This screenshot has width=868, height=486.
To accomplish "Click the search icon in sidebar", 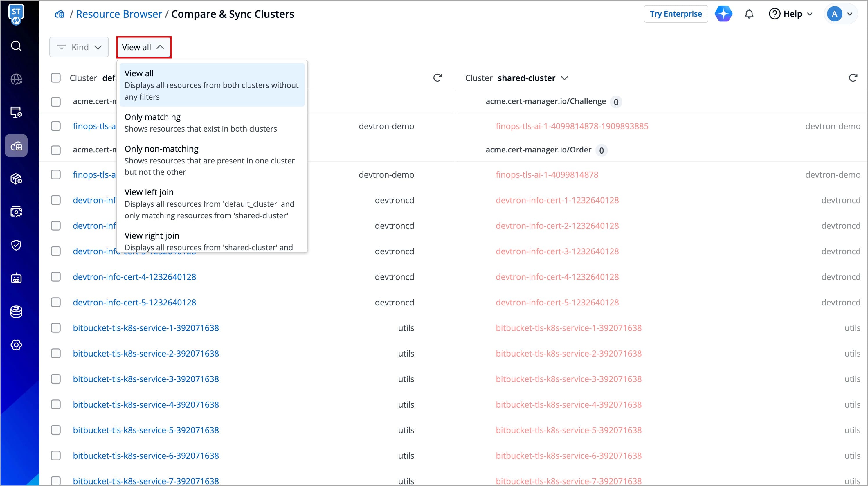I will click(x=16, y=46).
